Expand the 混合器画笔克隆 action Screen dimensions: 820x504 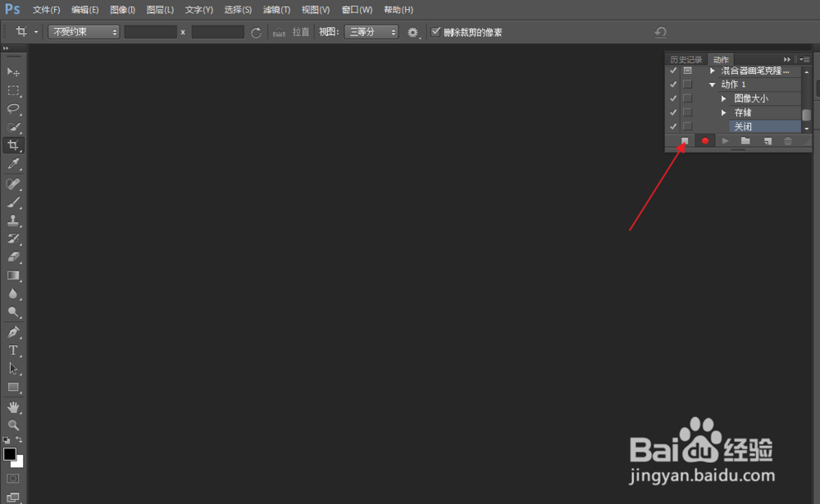[712, 70]
